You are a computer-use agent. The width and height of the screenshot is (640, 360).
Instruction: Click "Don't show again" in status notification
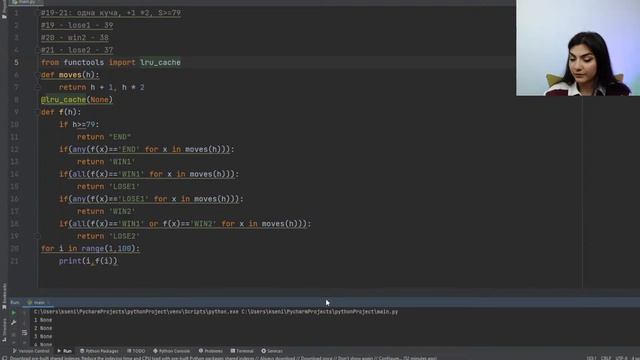point(355,358)
